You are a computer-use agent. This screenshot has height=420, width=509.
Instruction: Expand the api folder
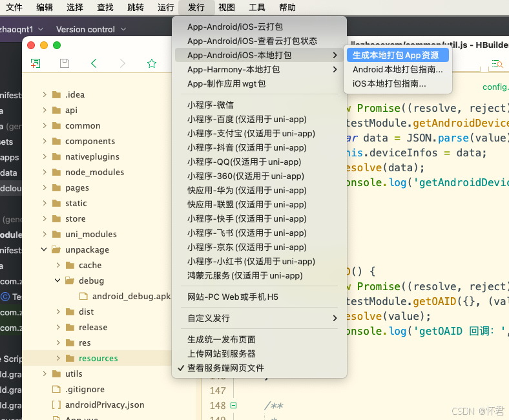point(45,110)
